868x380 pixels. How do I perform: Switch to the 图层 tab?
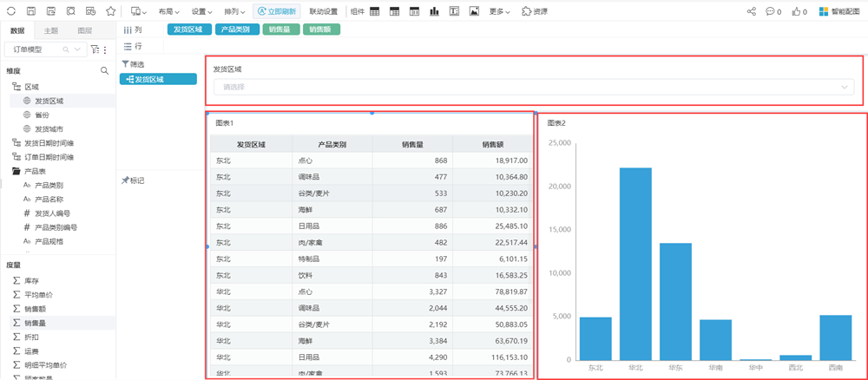coord(85,30)
